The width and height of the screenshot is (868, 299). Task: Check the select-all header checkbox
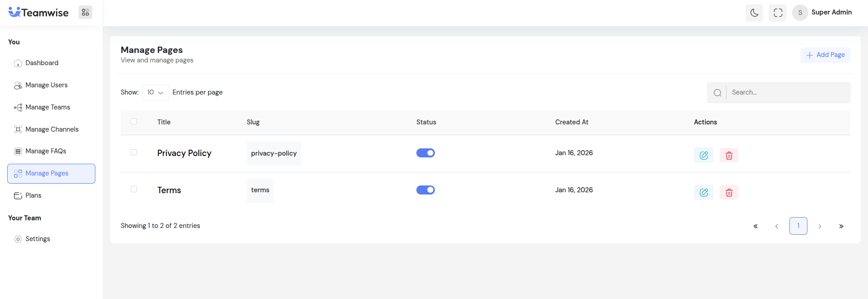click(x=134, y=121)
